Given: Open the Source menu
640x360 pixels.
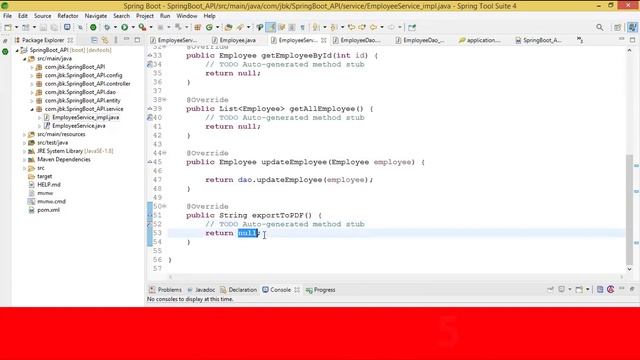Looking at the screenshot, I should point(42,16).
